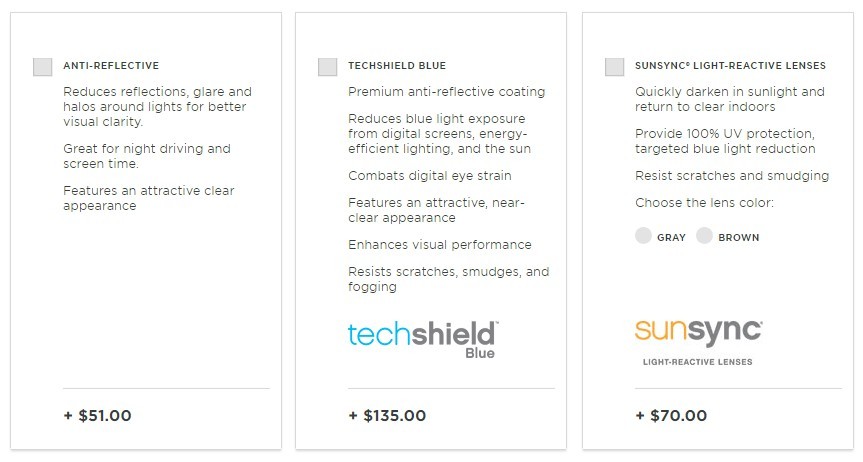This screenshot has width=863, height=462.
Task: Select the Gray lens color circle
Action: pyautogui.click(x=643, y=236)
